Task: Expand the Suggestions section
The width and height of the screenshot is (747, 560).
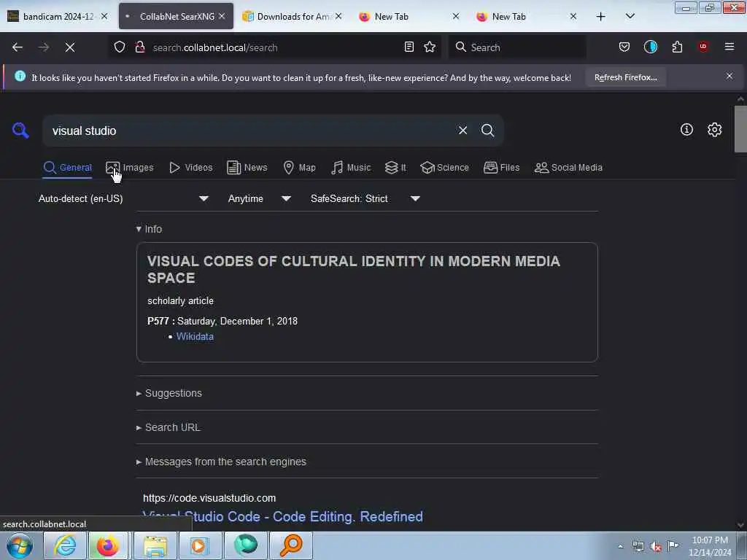Action: point(169,393)
